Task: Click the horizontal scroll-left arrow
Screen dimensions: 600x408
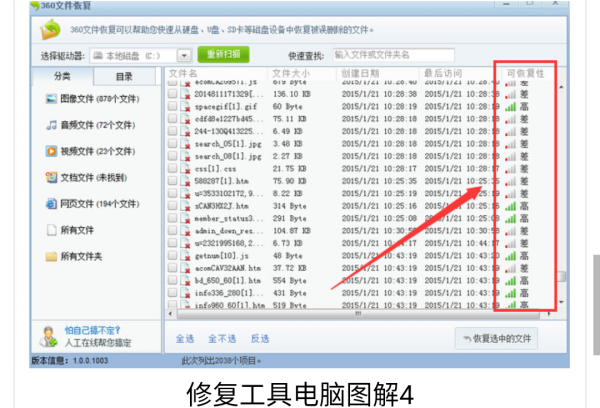Action: (x=171, y=314)
